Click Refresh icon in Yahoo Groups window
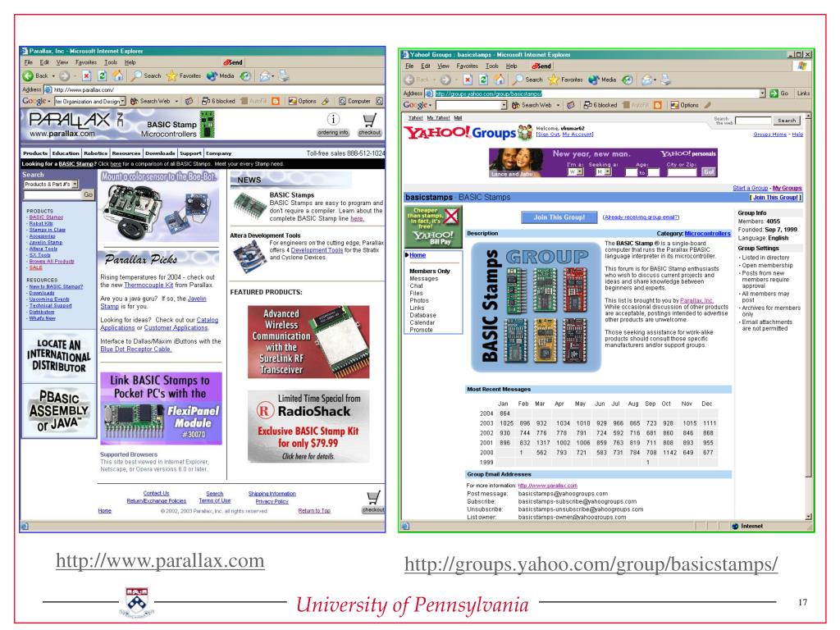Image resolution: width=840 pixels, height=630 pixels. click(483, 80)
